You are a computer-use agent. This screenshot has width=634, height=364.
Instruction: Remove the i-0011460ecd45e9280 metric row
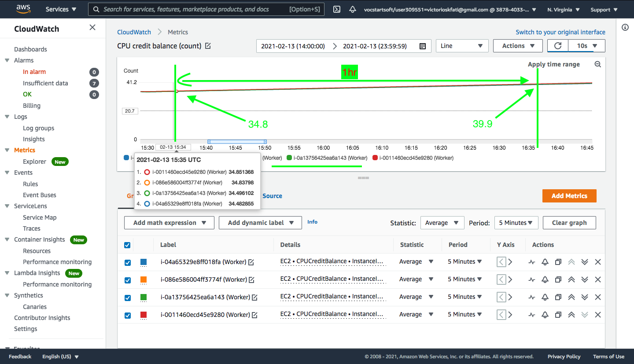coord(598,315)
